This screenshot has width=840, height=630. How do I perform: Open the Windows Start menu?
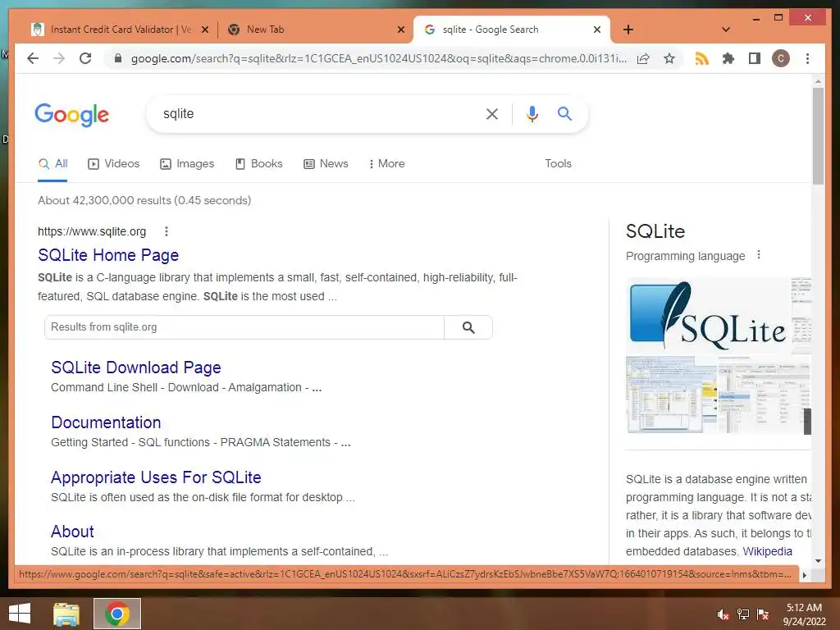pyautogui.click(x=20, y=614)
